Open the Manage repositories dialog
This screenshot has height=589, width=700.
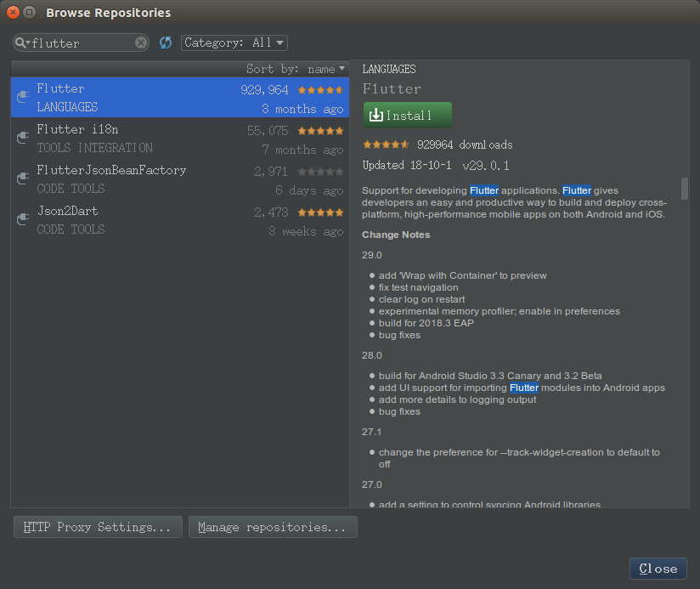[273, 526]
